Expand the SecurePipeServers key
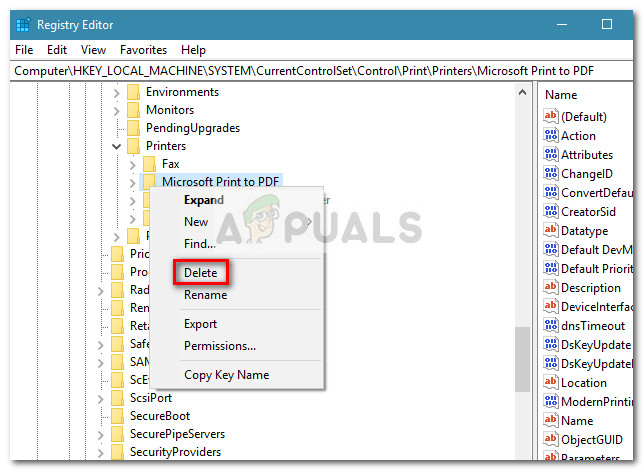644x471 pixels. pyautogui.click(x=101, y=435)
